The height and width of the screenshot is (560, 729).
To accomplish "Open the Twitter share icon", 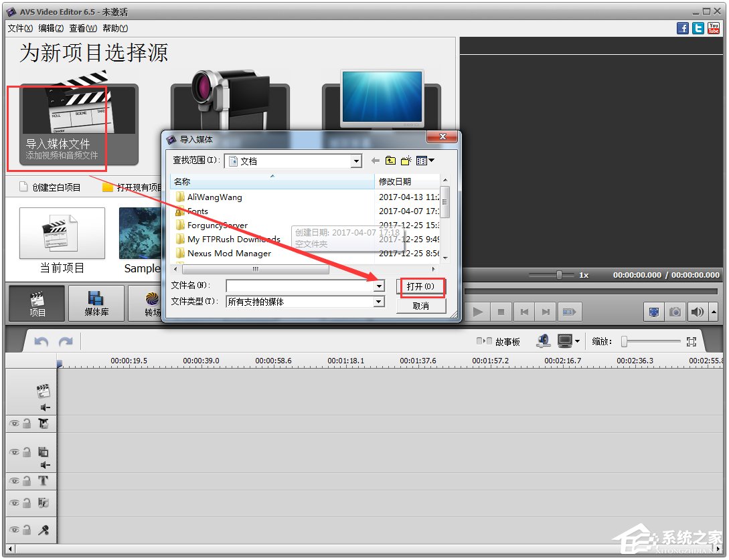I will [x=698, y=28].
